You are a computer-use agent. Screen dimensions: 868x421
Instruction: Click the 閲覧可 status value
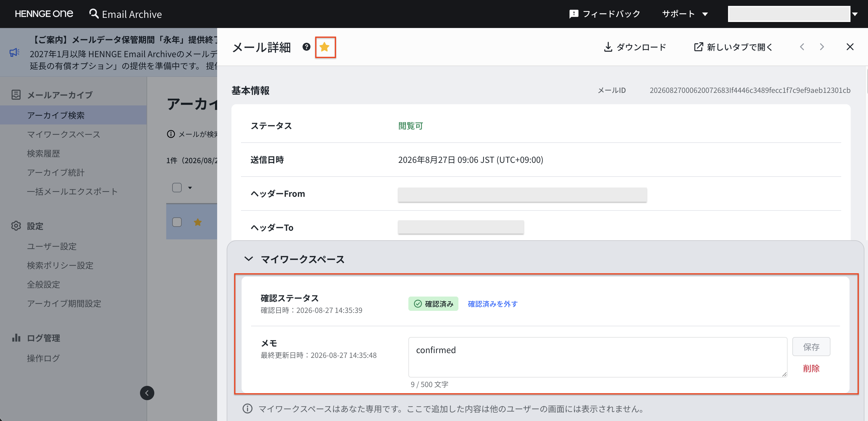click(410, 126)
